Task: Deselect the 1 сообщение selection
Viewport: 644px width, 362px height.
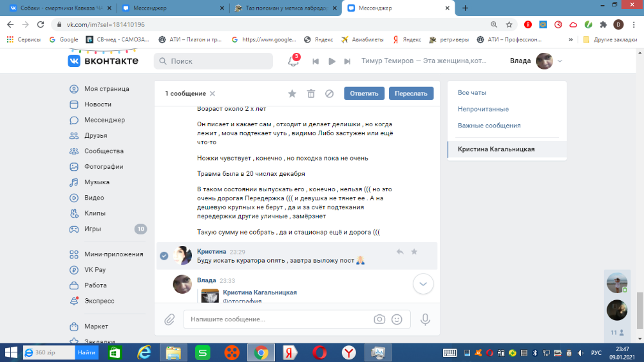Action: 213,93
